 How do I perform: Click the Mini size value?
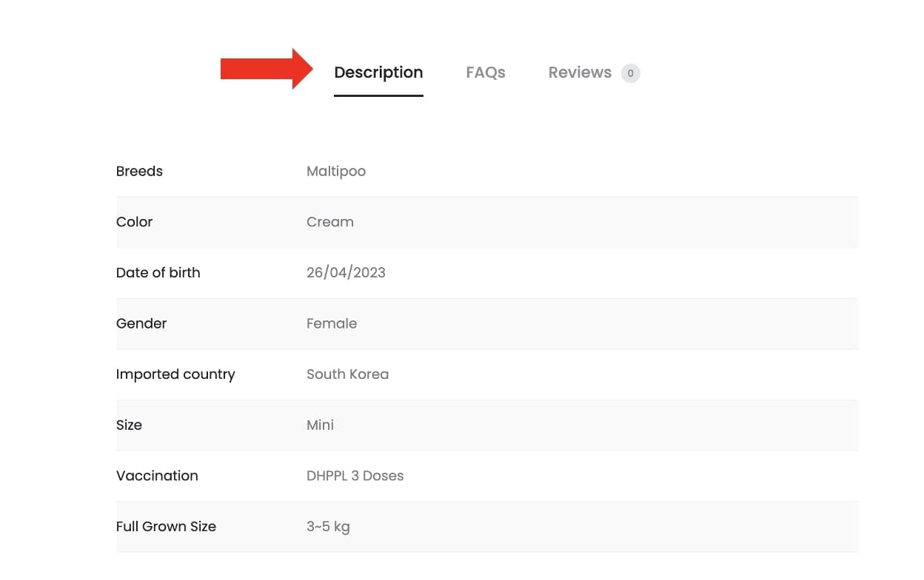coord(320,425)
